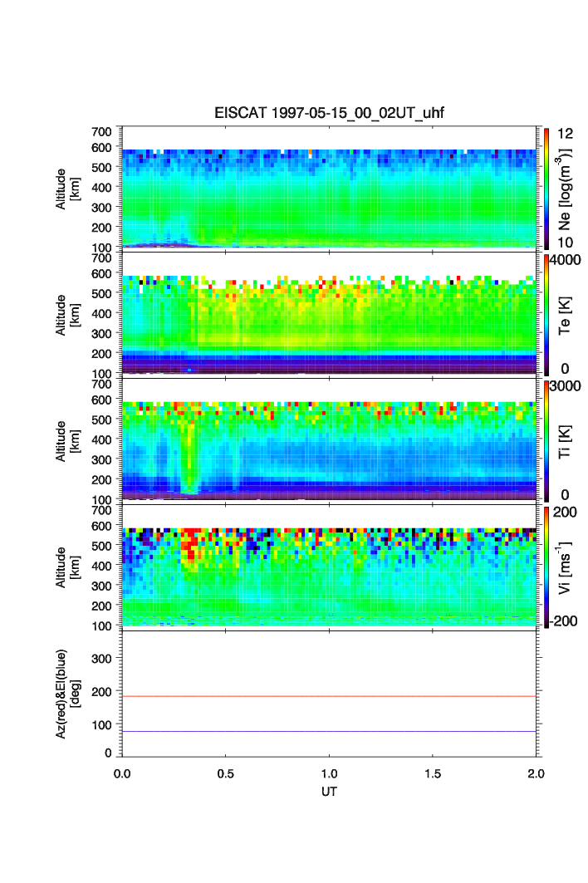Click the 4000 value on Te colorbar
This screenshot has width=588, height=883.
pos(565,260)
